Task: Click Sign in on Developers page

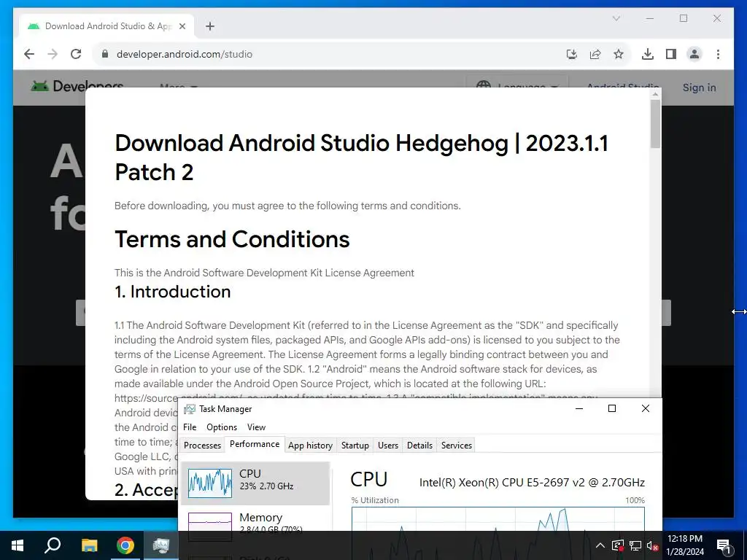Action: pyautogui.click(x=699, y=87)
